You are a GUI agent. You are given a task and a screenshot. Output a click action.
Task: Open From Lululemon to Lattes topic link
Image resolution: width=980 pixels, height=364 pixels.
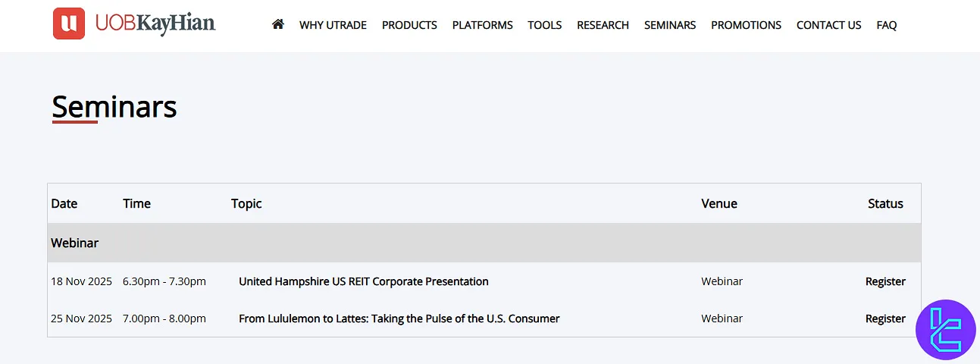399,318
